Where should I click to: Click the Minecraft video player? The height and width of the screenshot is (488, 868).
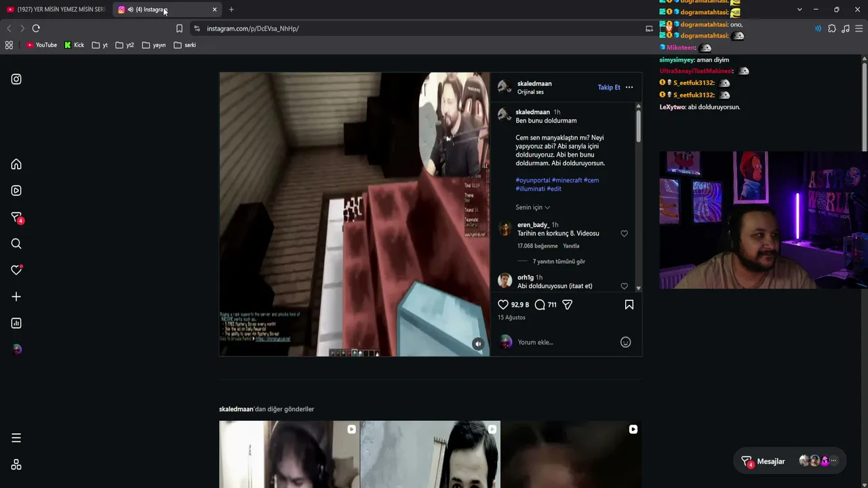354,214
